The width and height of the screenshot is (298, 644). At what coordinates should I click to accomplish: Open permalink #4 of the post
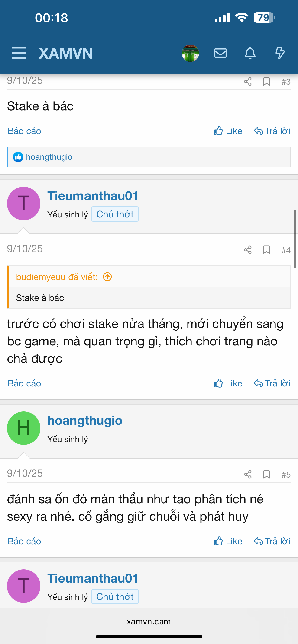286,250
